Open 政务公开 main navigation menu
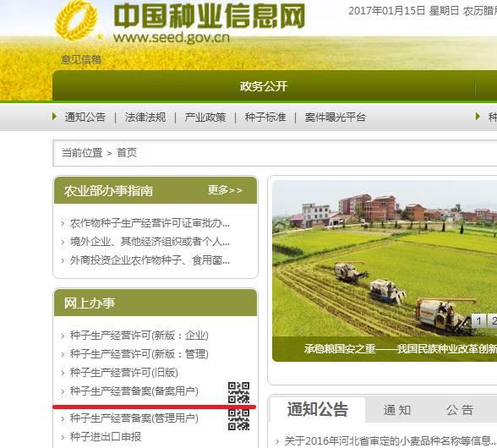Screen dimensions: 497x448 coord(264,86)
